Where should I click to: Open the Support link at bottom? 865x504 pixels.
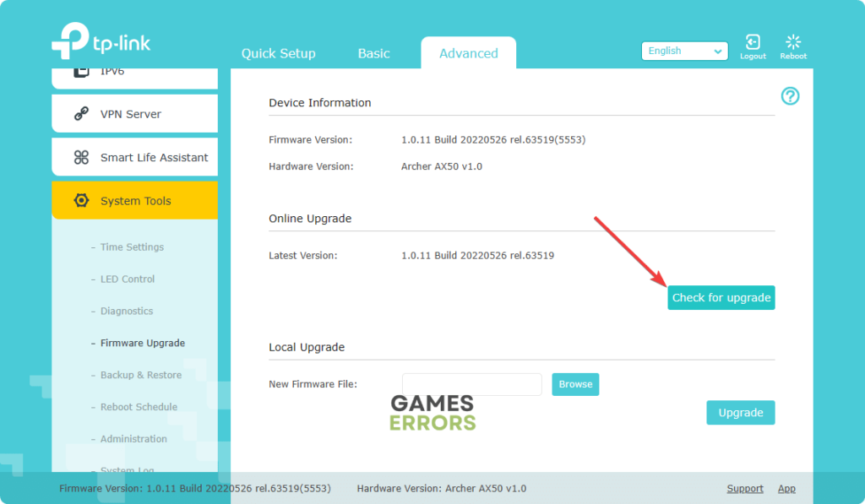pyautogui.click(x=744, y=488)
